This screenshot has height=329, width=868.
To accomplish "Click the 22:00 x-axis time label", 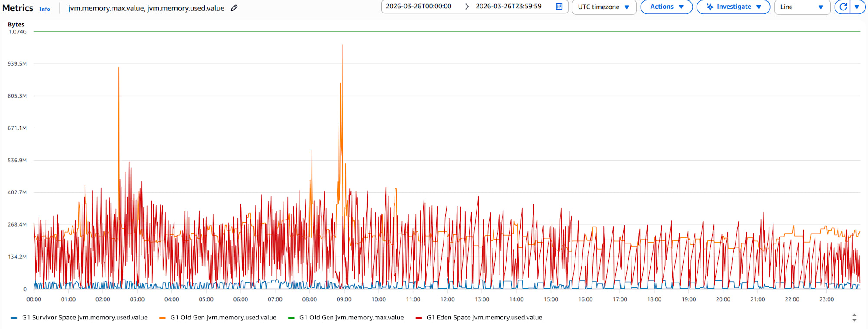I will [792, 299].
